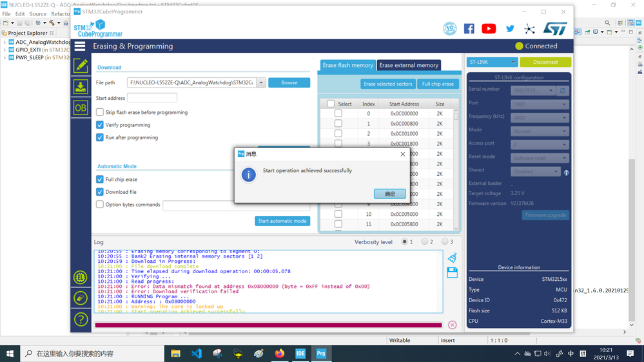
Task: Open the ST Facebook page icon
Action: tap(469, 28)
